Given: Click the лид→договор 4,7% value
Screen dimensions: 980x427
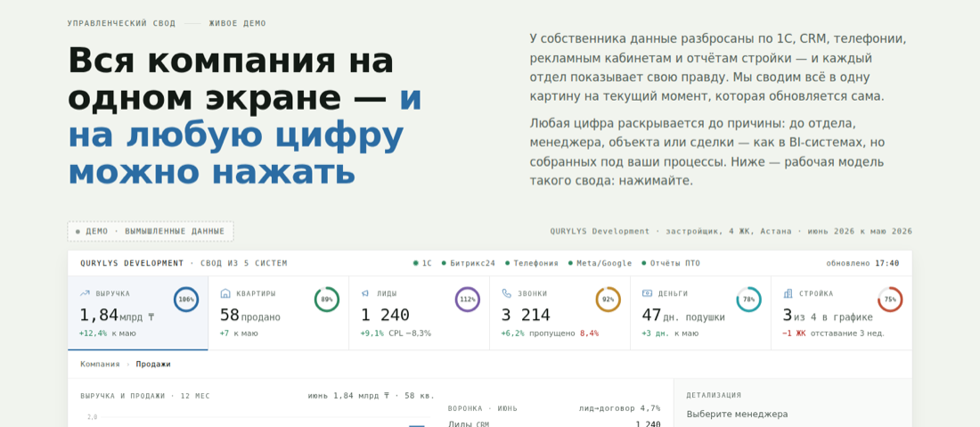Looking at the screenshot, I should click(x=619, y=408).
